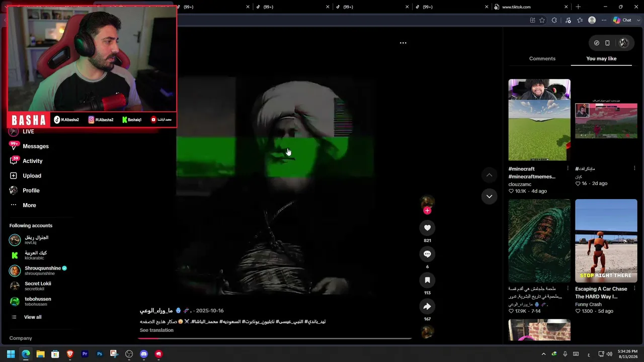Open the browser Extensions puzzle icon
The image size is (644, 362).
click(x=554, y=20)
